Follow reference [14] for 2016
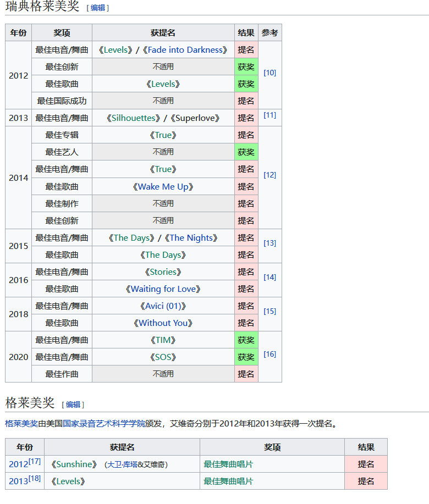This screenshot has width=429, height=504. pyautogui.click(x=270, y=277)
